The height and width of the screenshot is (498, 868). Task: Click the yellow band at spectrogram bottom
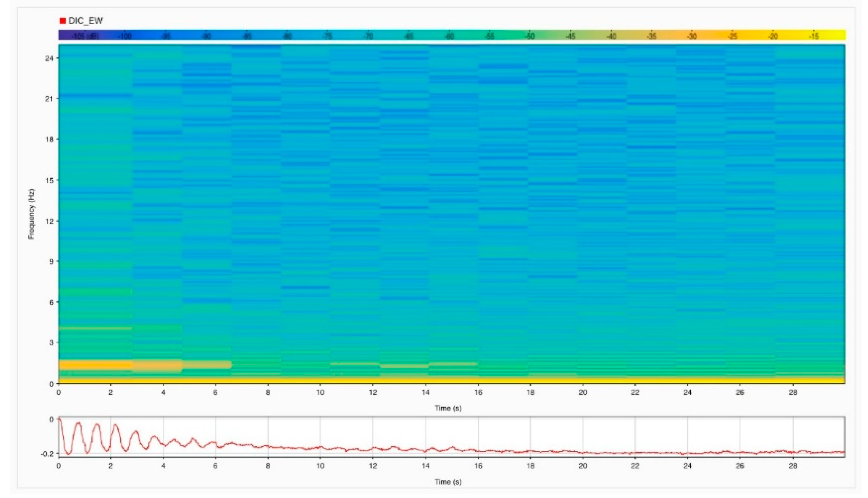[x=445, y=380]
